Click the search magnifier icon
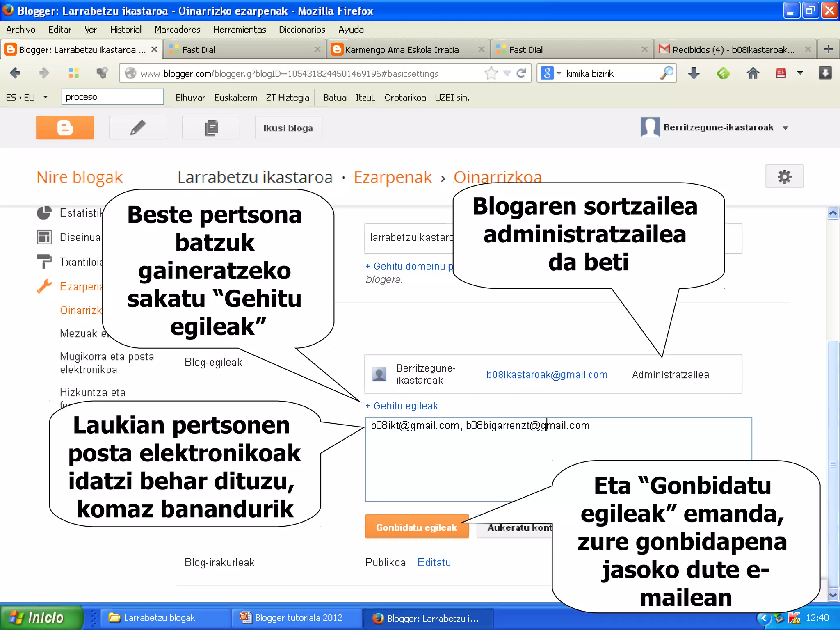Image resolution: width=840 pixels, height=630 pixels. [667, 73]
